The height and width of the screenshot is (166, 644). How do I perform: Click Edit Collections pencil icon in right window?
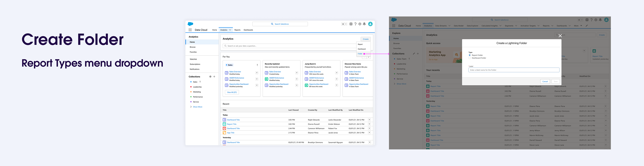pyautogui.click(x=414, y=54)
